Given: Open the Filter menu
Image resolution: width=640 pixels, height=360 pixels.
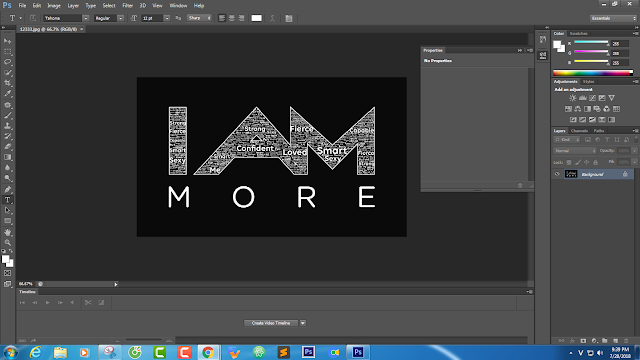Looking at the screenshot, I should [128, 6].
